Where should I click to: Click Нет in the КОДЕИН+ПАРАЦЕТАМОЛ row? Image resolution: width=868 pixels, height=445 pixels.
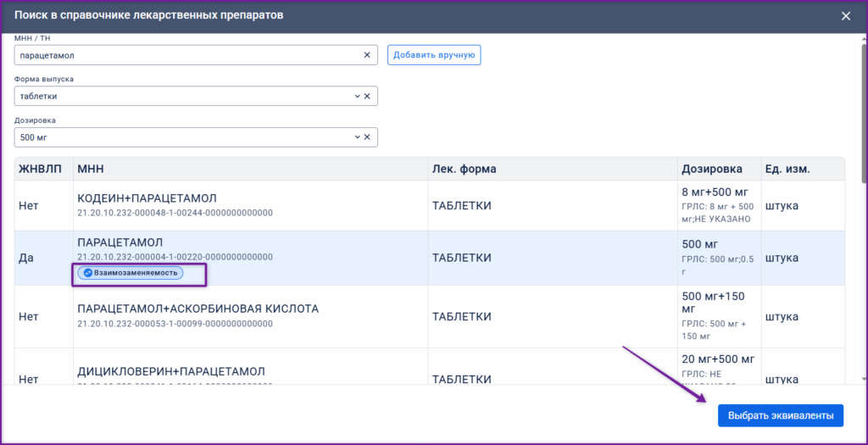coord(28,206)
